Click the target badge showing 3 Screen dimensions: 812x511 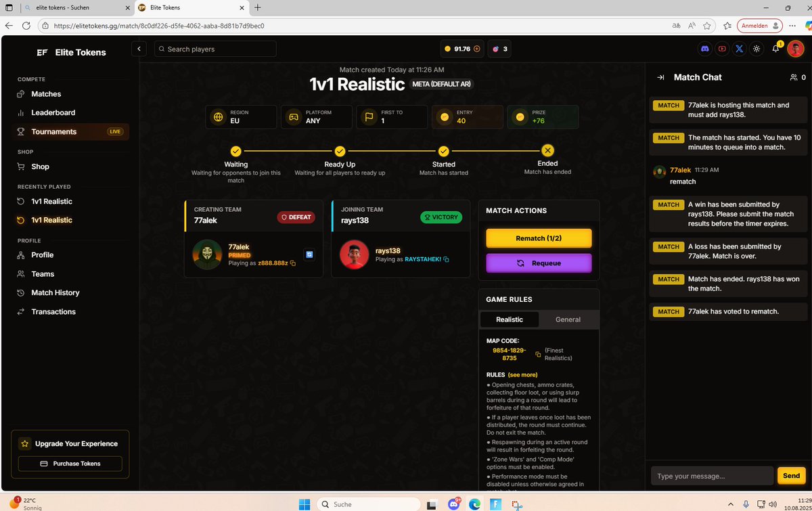point(499,49)
